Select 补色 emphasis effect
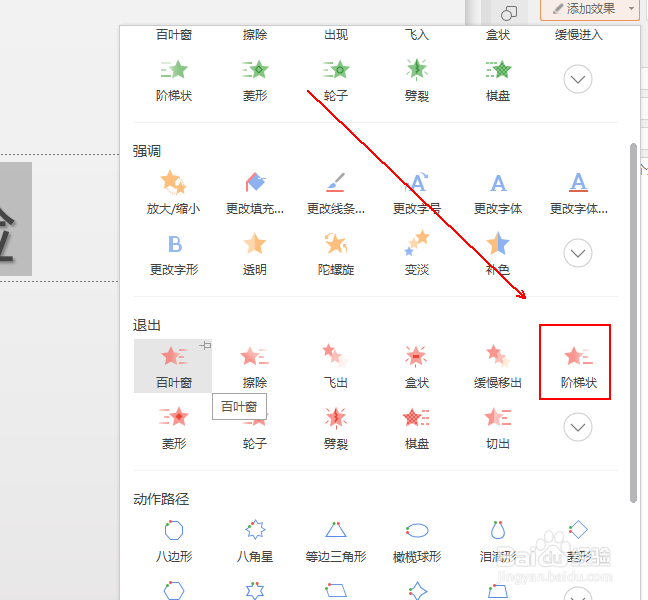 point(498,254)
